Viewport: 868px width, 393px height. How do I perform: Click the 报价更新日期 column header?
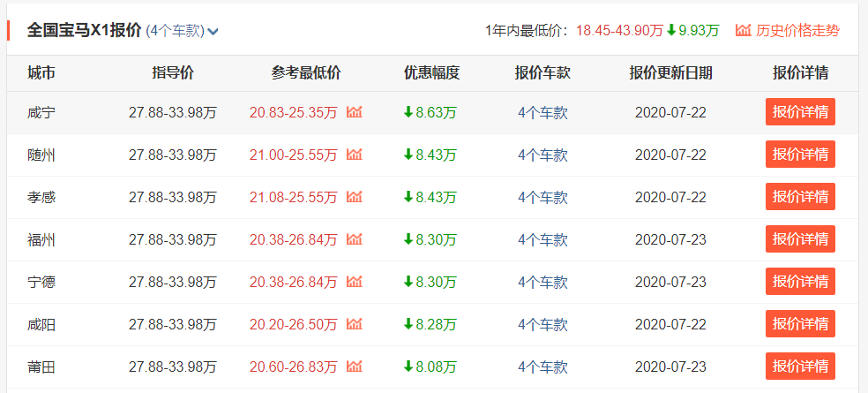coord(671,73)
